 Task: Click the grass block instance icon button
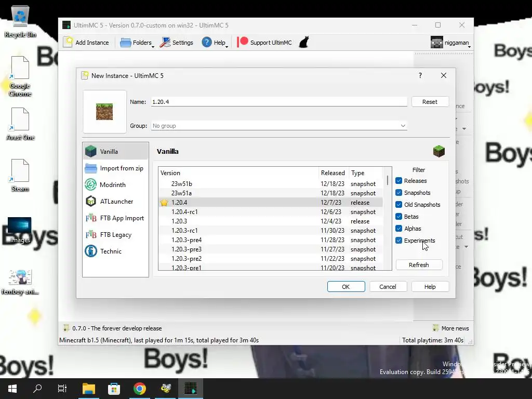tap(104, 112)
